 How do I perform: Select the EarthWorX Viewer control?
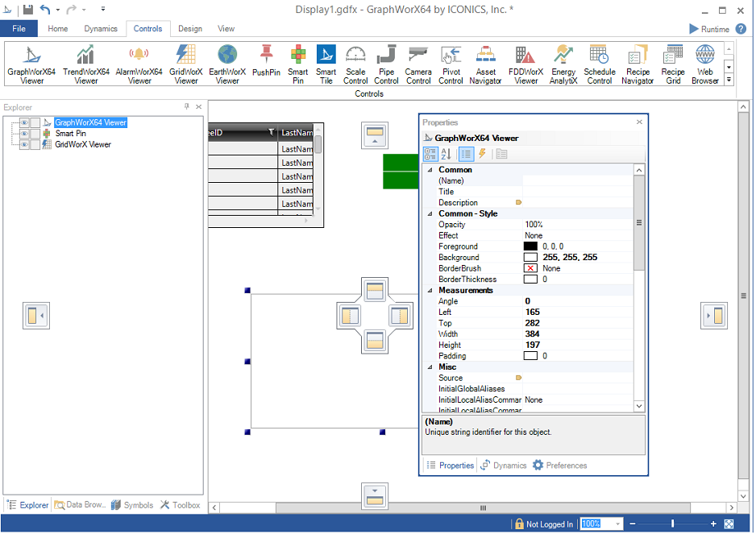coord(227,64)
